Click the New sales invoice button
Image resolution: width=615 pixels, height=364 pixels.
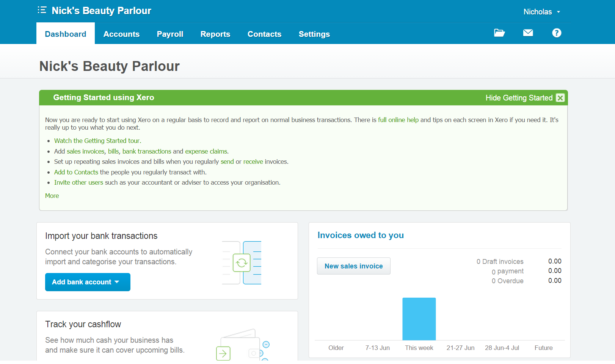(x=353, y=266)
